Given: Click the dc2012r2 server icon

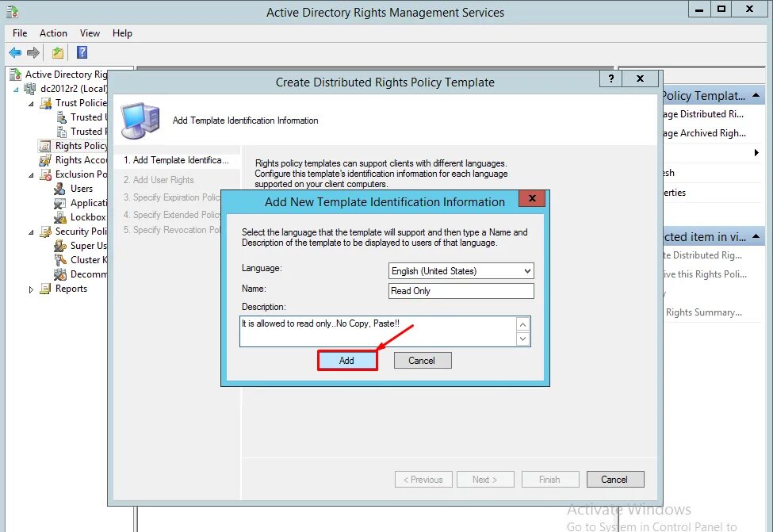Looking at the screenshot, I should [x=30, y=89].
